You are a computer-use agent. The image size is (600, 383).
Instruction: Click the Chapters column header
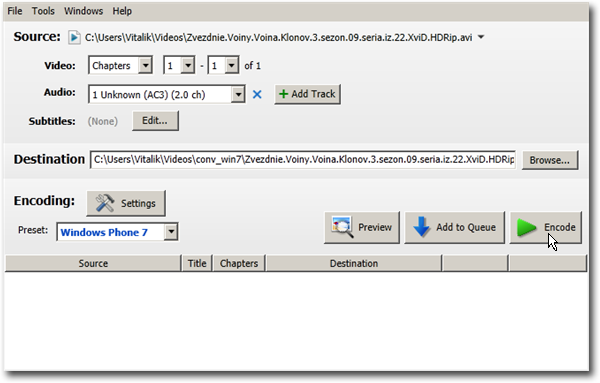(x=239, y=263)
